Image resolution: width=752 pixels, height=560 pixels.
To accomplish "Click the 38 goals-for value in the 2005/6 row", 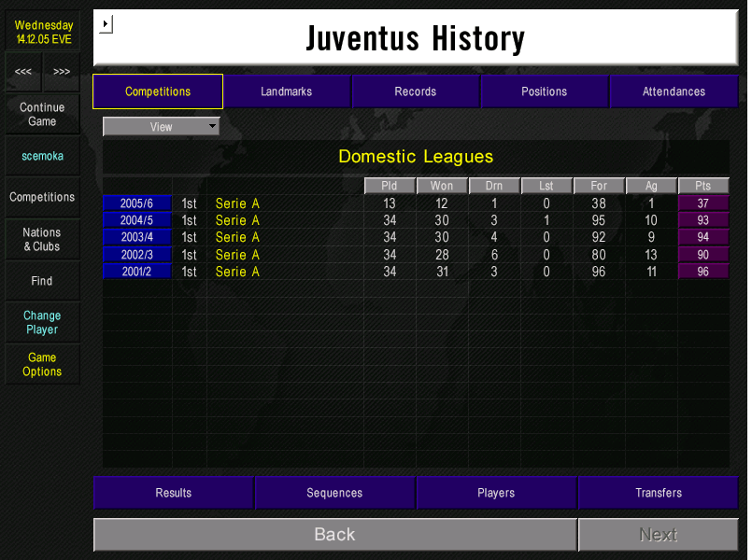I will tap(599, 203).
